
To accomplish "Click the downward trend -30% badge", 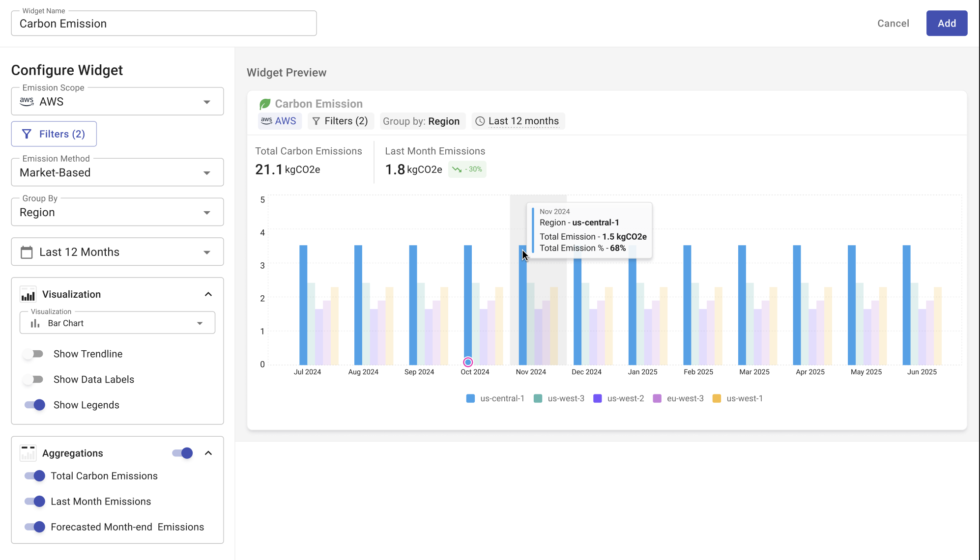I will [467, 169].
